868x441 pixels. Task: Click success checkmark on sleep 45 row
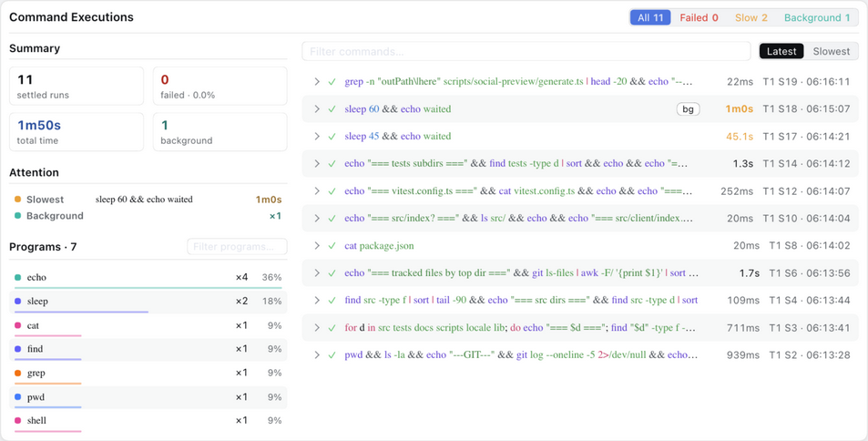[332, 137]
